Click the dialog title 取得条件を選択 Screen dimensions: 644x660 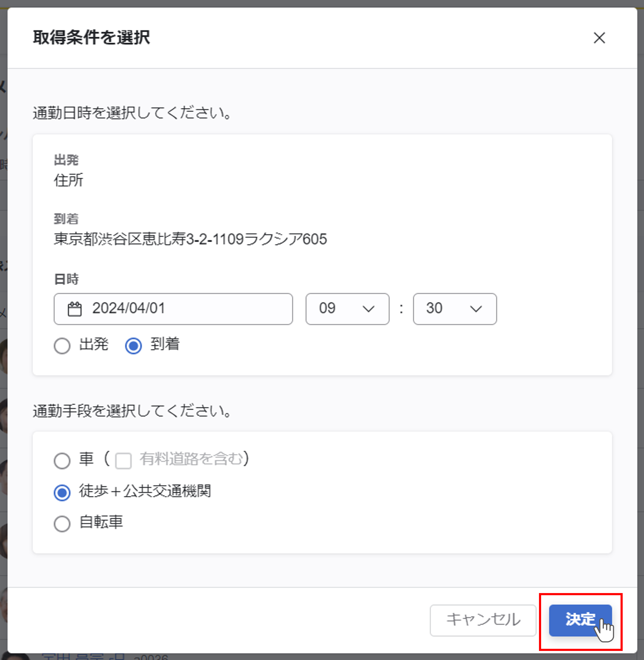tap(91, 38)
